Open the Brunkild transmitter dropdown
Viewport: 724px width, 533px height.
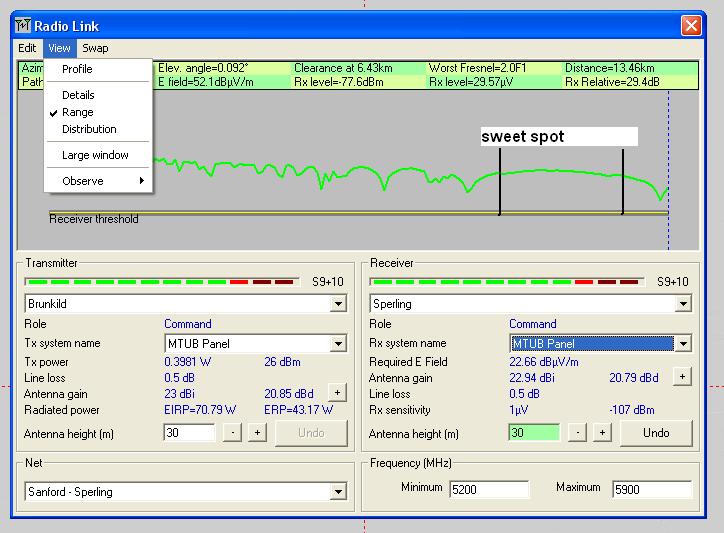[338, 304]
